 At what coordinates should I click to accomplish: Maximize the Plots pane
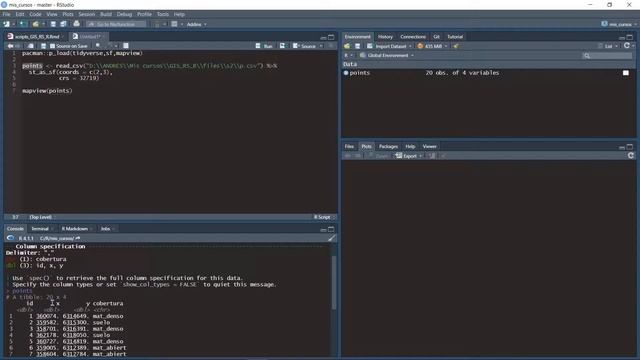tap(630, 147)
